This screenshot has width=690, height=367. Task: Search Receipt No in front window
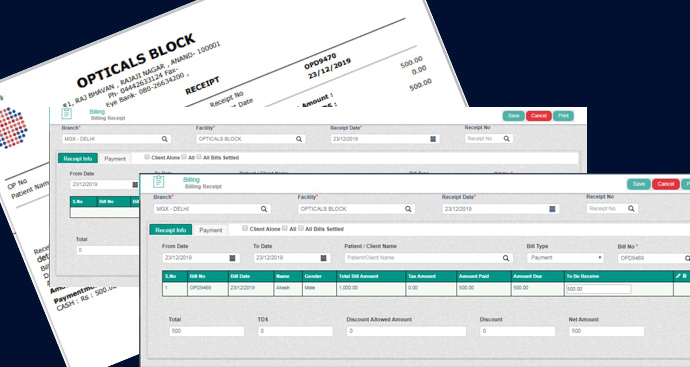(631, 209)
